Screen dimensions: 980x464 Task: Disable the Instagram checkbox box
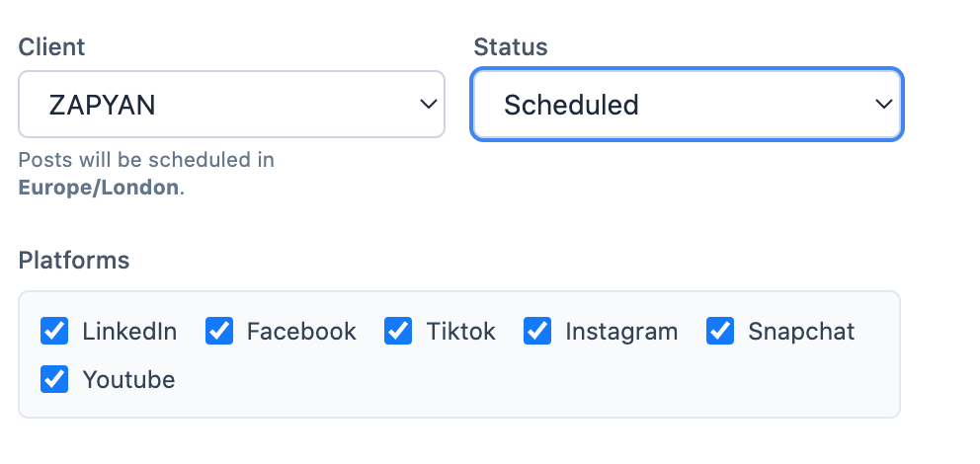click(x=537, y=331)
